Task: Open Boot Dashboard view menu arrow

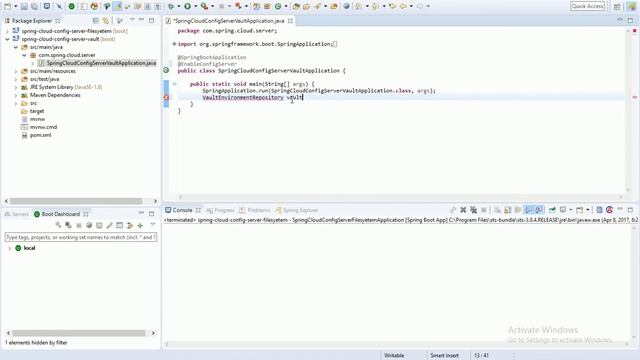Action: (153, 225)
